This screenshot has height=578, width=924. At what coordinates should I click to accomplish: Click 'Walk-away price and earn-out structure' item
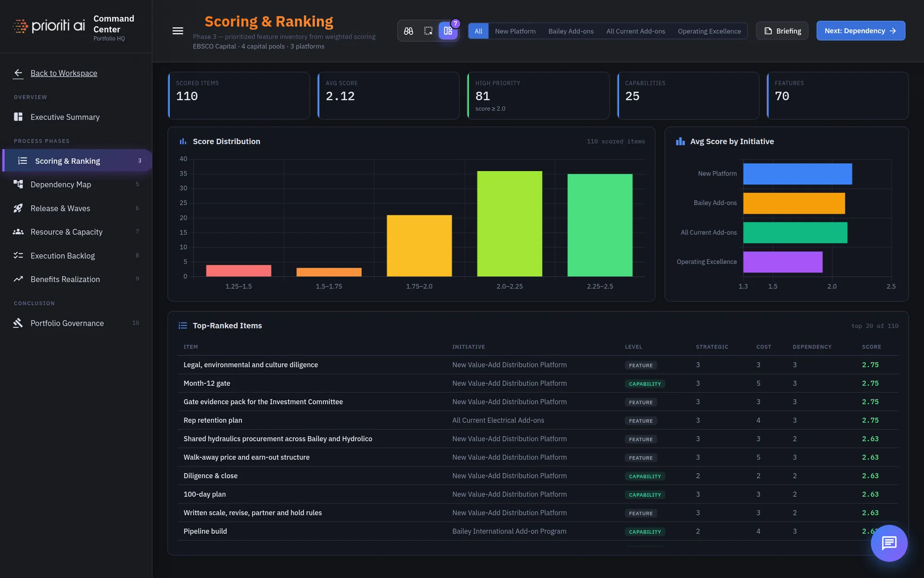tap(246, 457)
